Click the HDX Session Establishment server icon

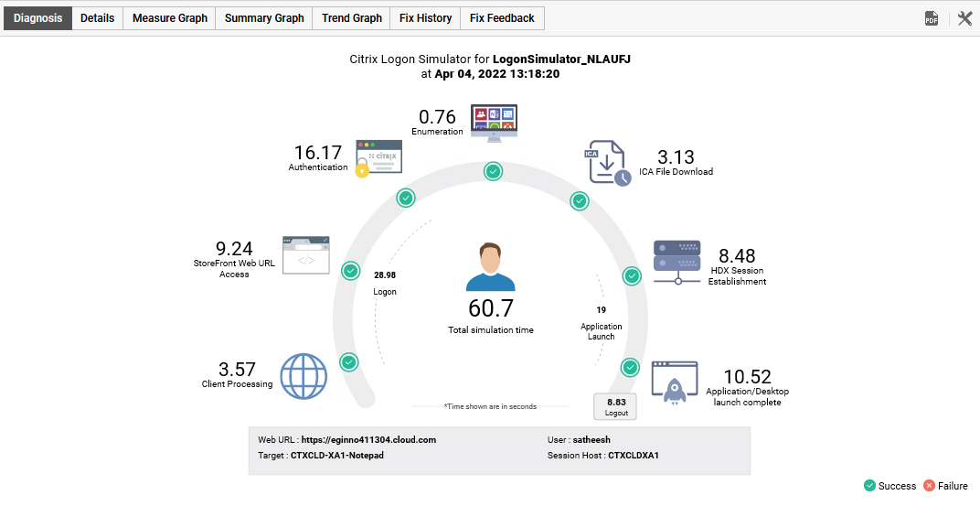tap(676, 263)
